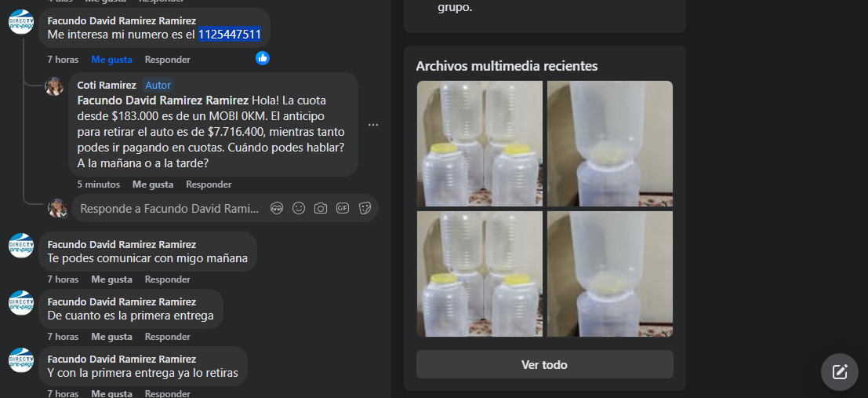Click the comment text 'Y con la primera entrega ya lo retiras'
The width and height of the screenshot is (868, 398).
(143, 373)
